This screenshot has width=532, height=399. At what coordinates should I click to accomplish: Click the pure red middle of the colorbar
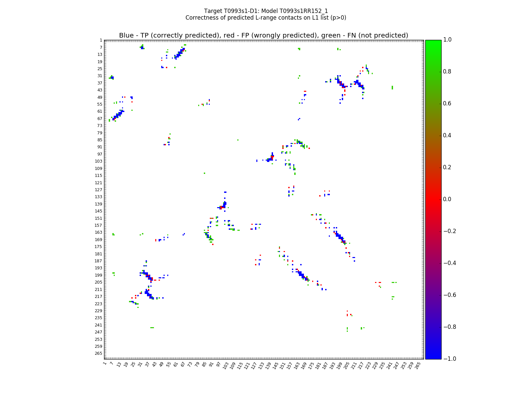433,199
